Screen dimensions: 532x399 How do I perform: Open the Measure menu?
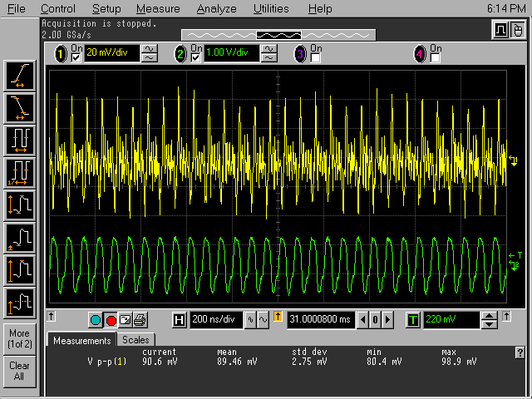[x=157, y=8]
